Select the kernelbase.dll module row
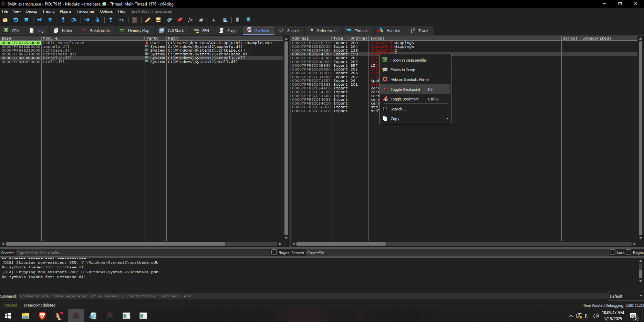 (x=142, y=54)
